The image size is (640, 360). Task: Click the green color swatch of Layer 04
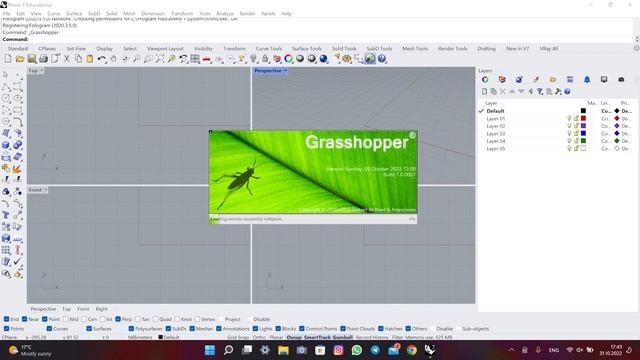point(583,141)
